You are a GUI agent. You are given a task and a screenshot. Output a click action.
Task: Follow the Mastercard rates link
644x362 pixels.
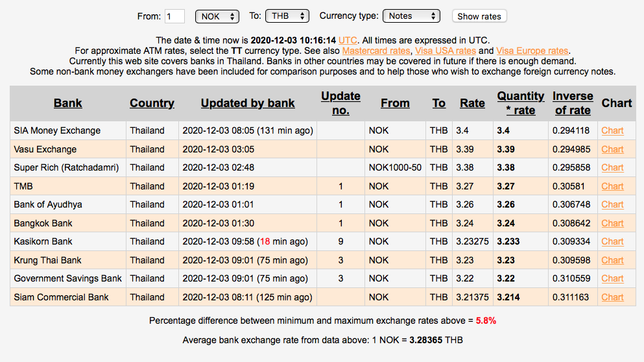(x=376, y=51)
